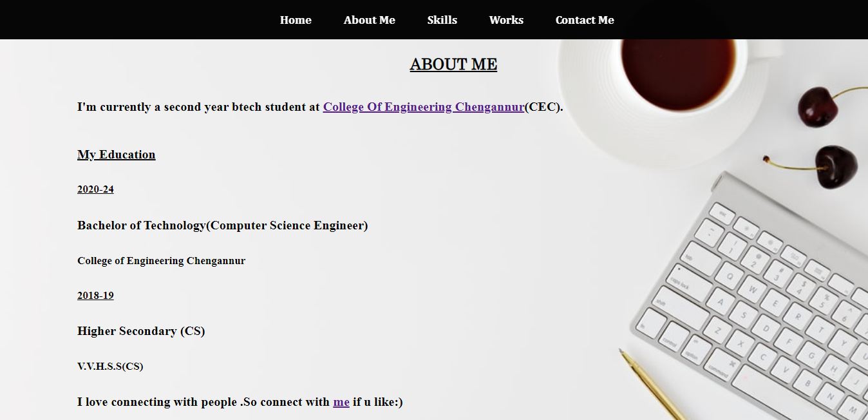Click the plain College of Engineering Chengannur text
The height and width of the screenshot is (420, 868).
[161, 261]
